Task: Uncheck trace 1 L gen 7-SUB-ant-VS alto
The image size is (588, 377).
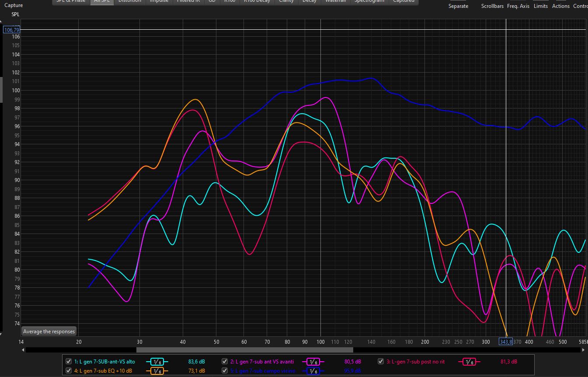Action: [x=69, y=362]
